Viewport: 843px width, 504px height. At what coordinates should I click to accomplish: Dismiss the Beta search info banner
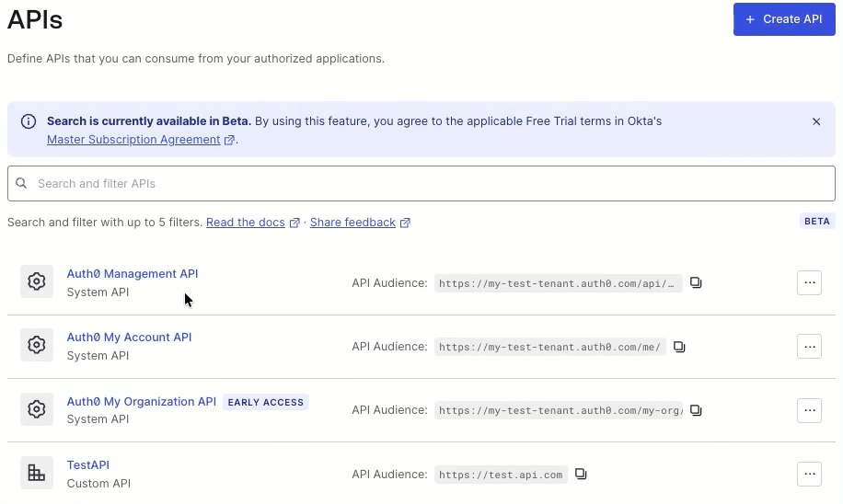[x=816, y=121]
